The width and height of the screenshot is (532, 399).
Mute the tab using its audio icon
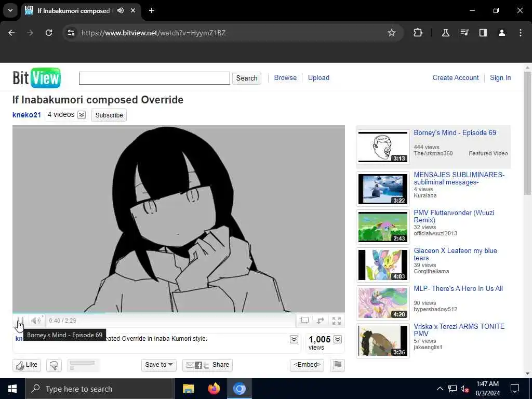[x=121, y=10]
